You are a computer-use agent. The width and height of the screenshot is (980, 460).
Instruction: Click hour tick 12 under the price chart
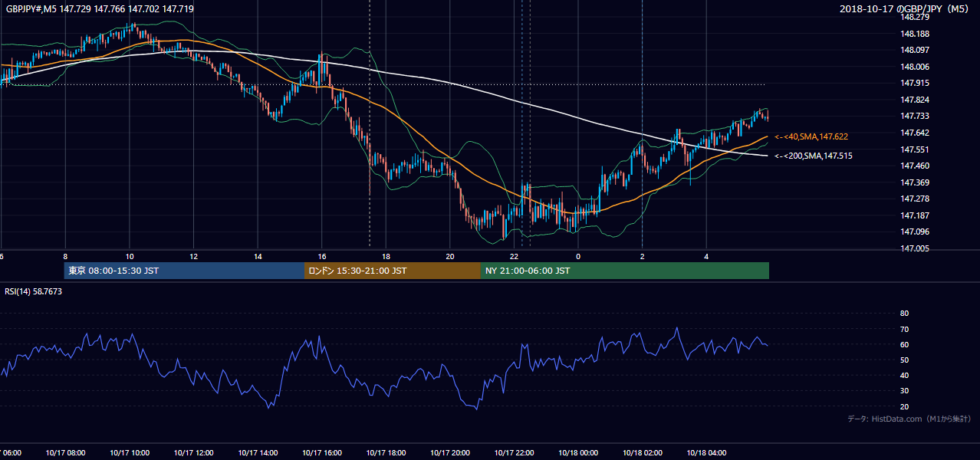pyautogui.click(x=193, y=257)
